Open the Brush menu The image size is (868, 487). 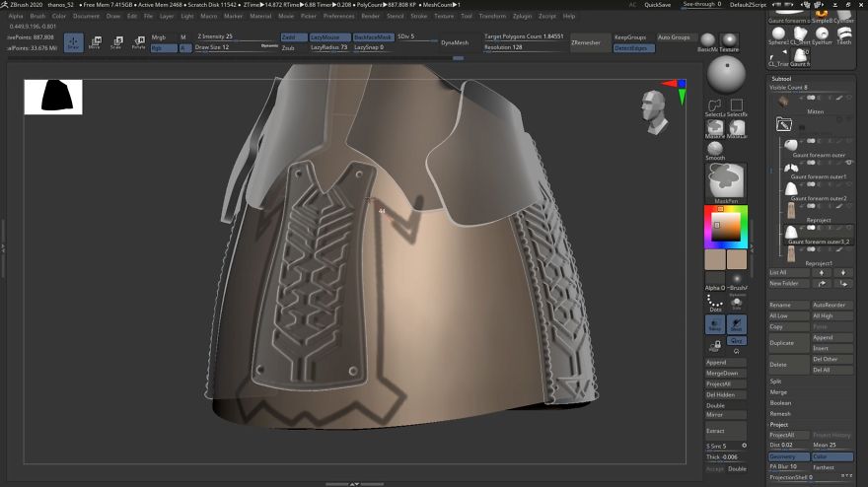pos(37,16)
